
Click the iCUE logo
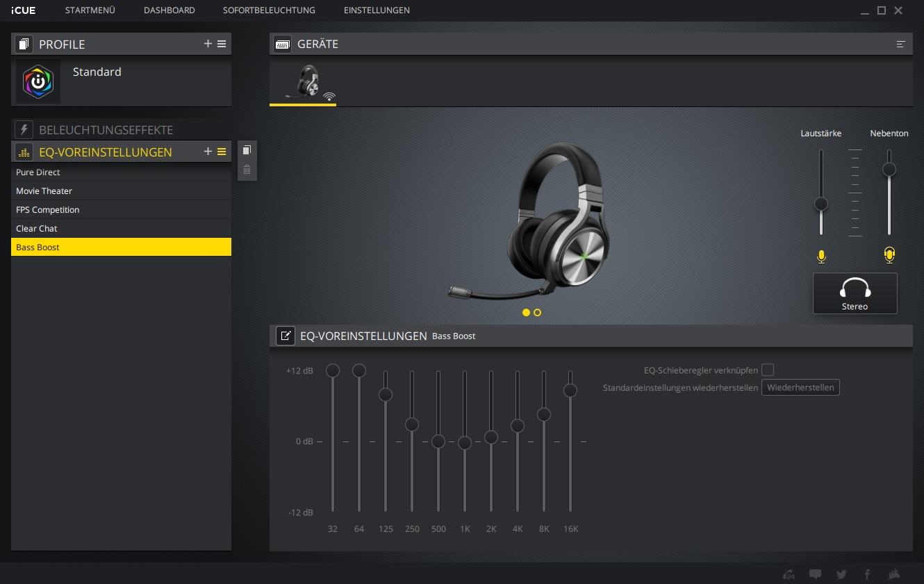click(23, 10)
